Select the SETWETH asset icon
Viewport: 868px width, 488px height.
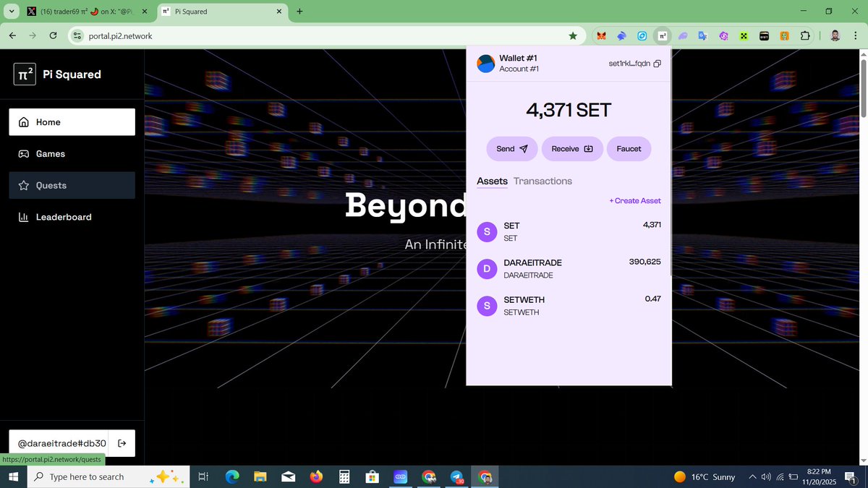[x=487, y=306]
